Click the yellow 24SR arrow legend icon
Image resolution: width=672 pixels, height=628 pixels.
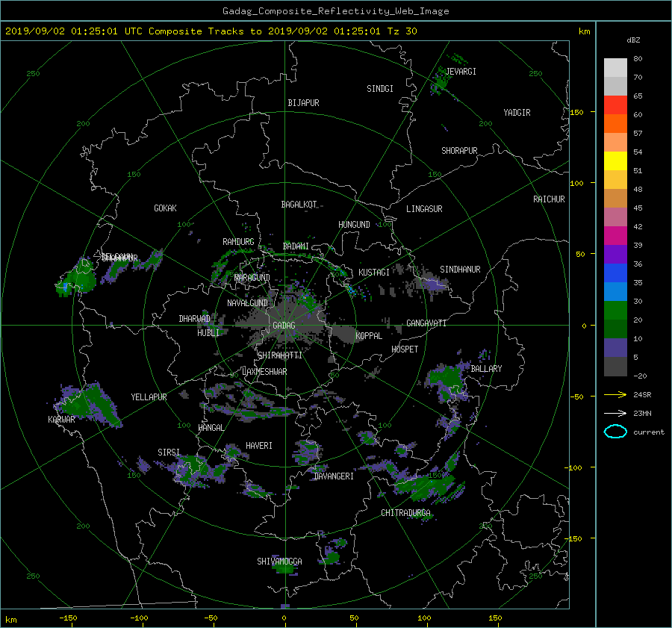click(615, 395)
